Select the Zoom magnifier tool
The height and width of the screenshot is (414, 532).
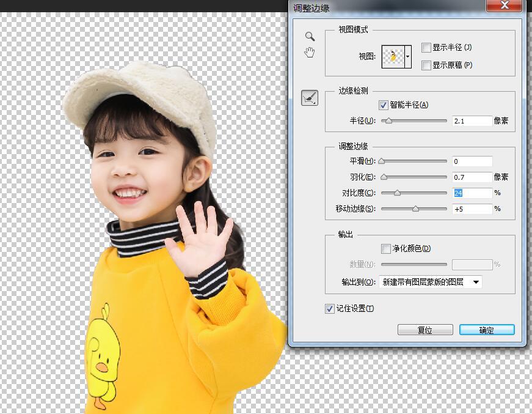310,36
